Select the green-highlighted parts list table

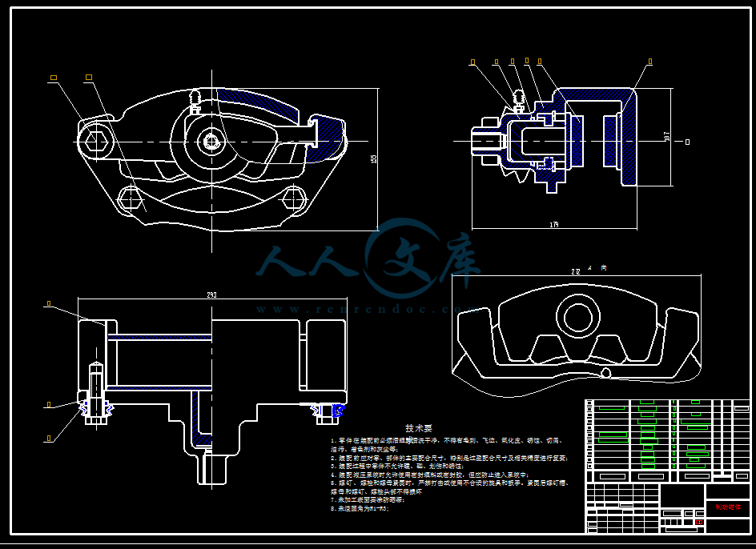point(657,440)
